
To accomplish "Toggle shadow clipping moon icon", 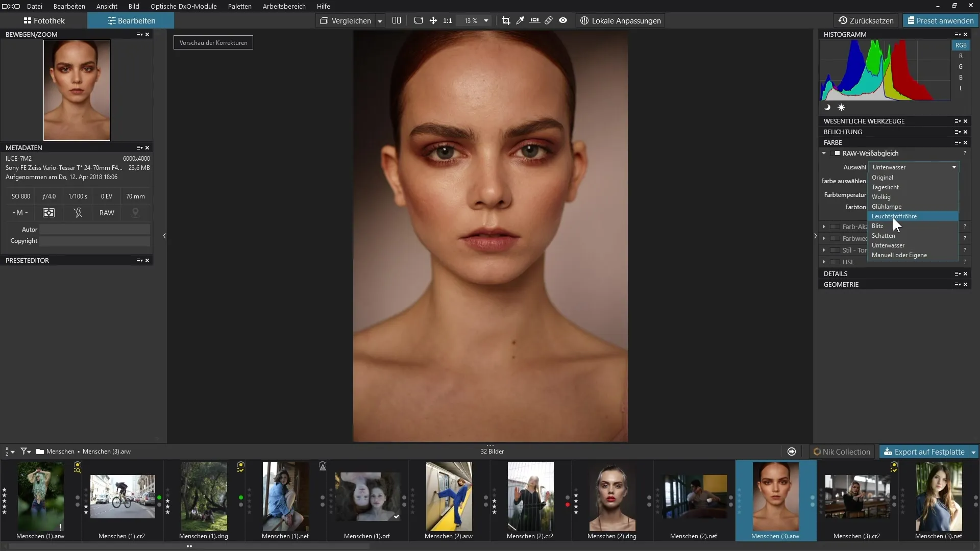I will (x=827, y=107).
